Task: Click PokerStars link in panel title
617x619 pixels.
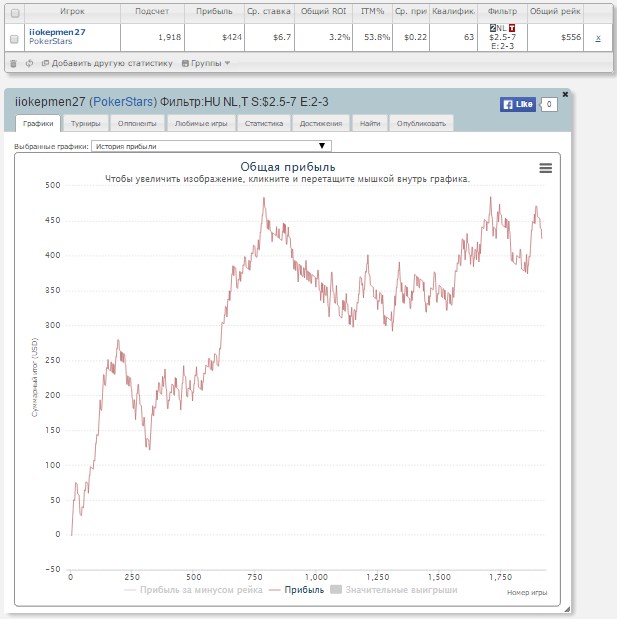Action: pyautogui.click(x=123, y=102)
